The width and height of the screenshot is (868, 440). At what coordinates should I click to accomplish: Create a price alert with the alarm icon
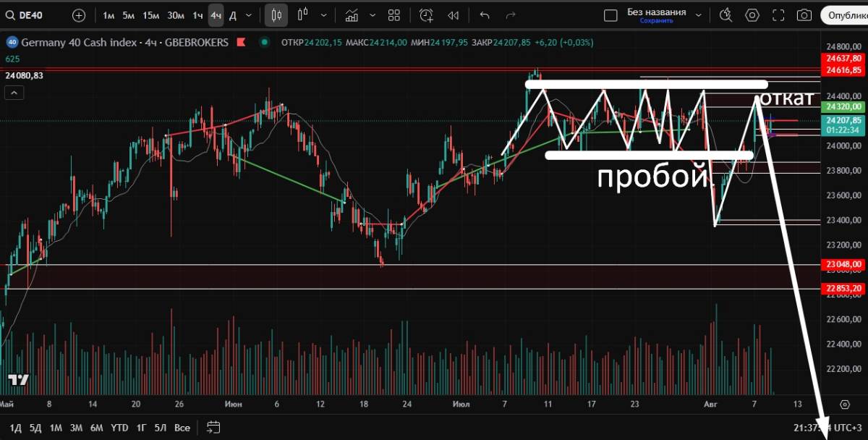point(427,15)
